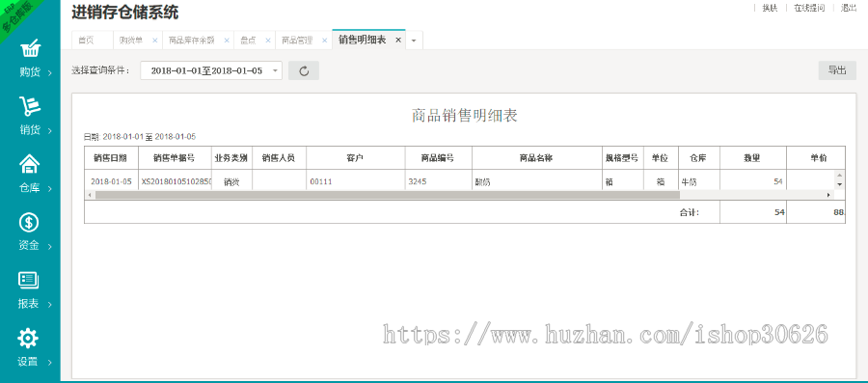Open the 设置 gear icon in sidebar

[28, 339]
